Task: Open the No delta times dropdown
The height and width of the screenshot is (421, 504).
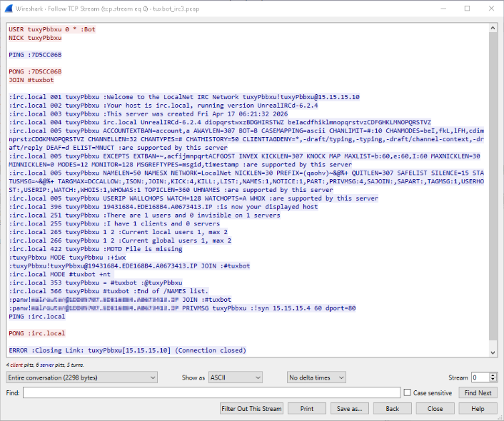Action: [x=316, y=377]
